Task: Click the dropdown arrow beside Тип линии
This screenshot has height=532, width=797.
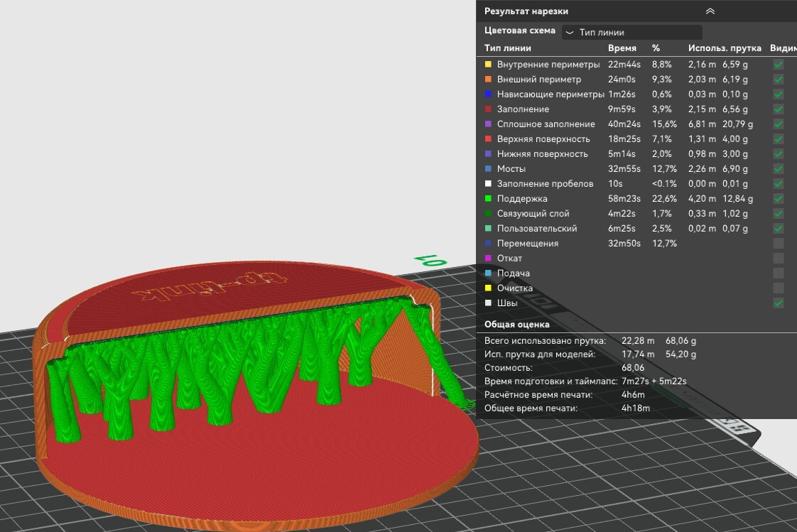Action: [x=570, y=33]
